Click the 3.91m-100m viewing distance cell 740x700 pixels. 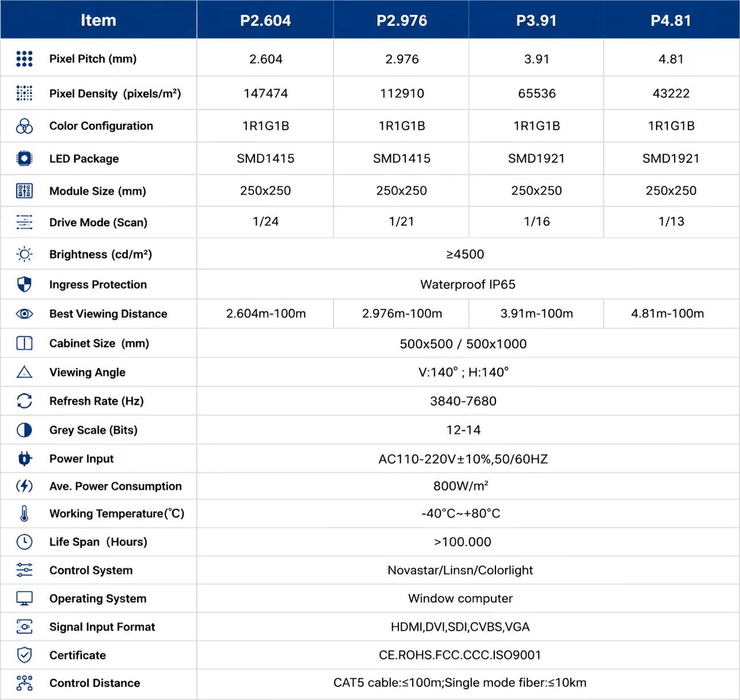[536, 313]
